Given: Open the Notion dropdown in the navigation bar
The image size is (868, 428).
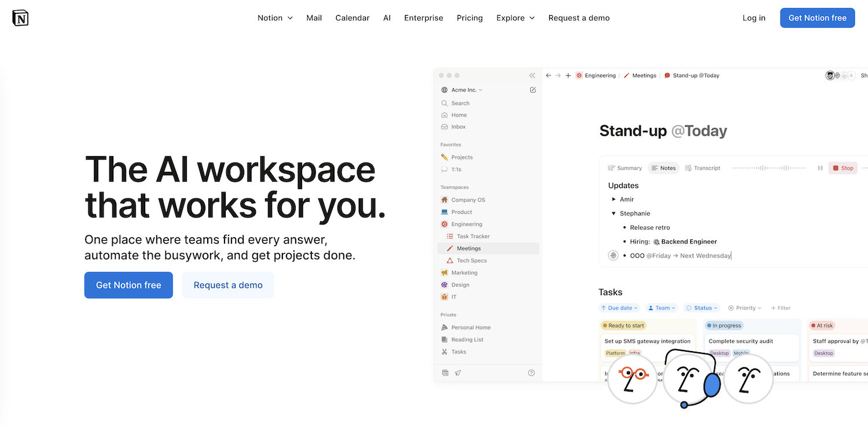Looking at the screenshot, I should [x=275, y=18].
